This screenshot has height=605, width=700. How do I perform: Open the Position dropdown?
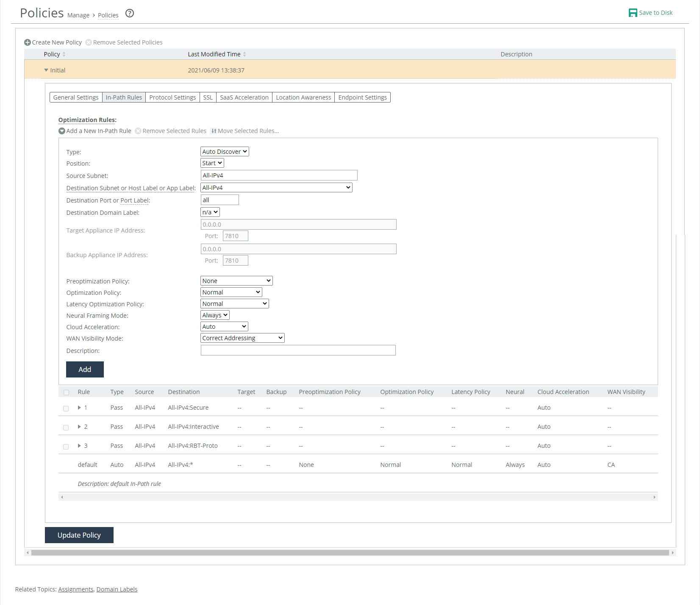(212, 163)
